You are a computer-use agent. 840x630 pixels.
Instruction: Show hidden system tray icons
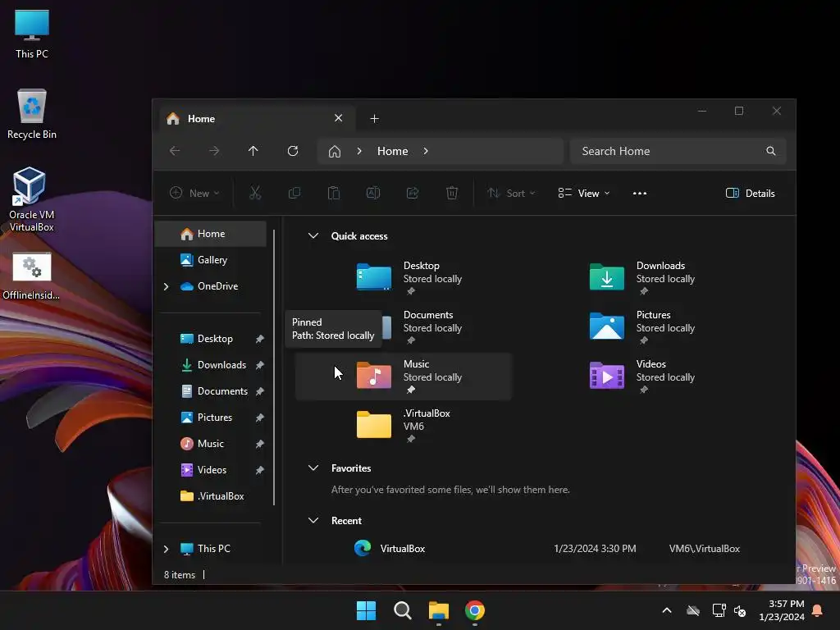(666, 610)
